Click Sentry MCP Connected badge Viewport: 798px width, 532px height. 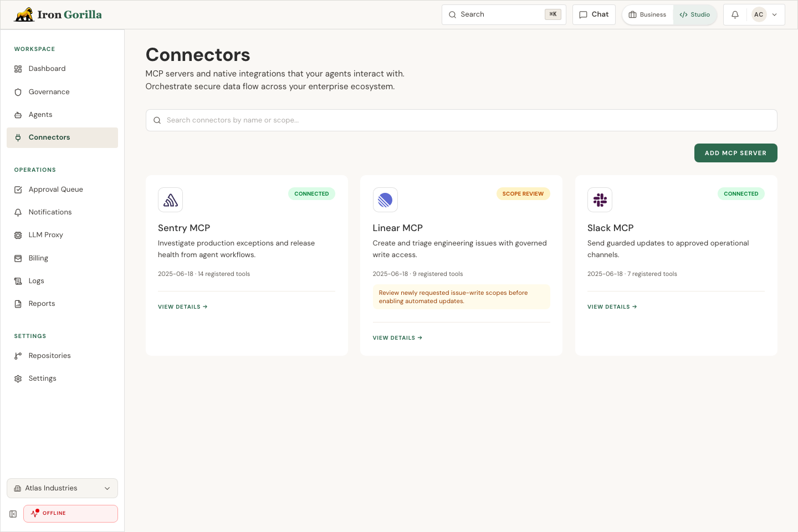(x=311, y=194)
